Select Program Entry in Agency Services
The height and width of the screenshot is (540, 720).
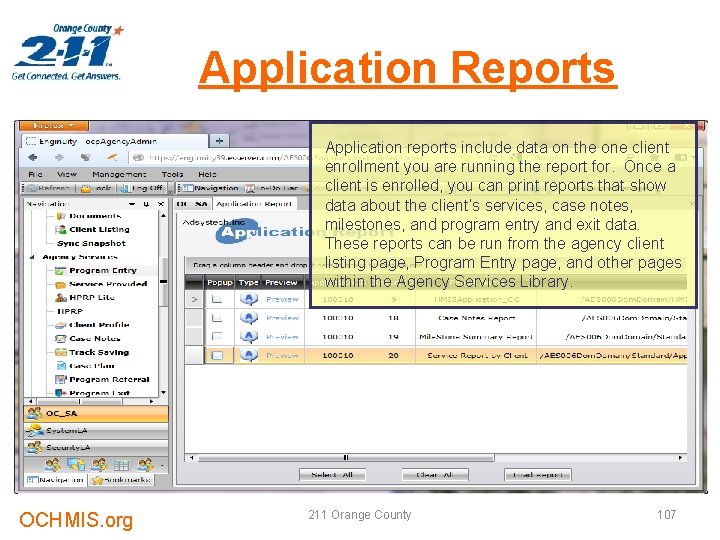[x=96, y=270]
